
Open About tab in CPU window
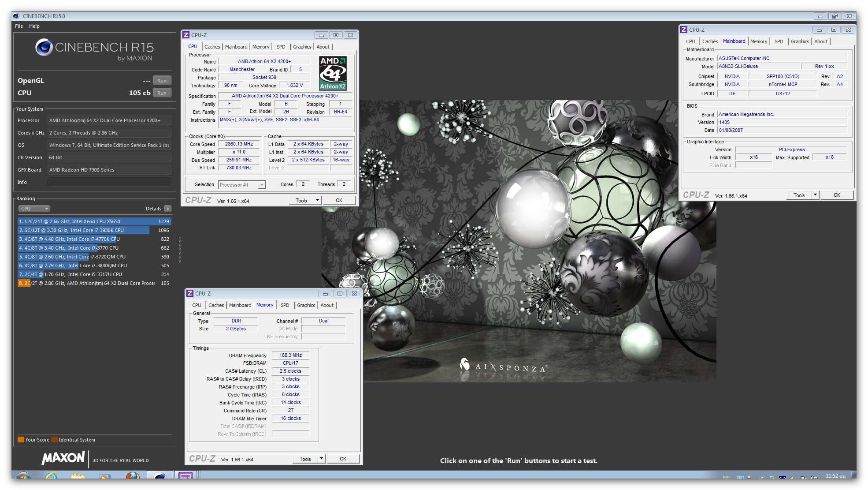pos(323,47)
